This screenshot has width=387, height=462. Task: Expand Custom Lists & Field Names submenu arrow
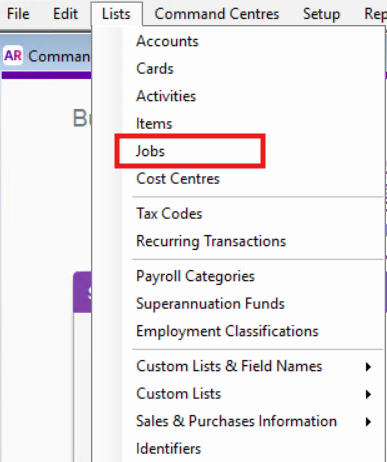(368, 367)
